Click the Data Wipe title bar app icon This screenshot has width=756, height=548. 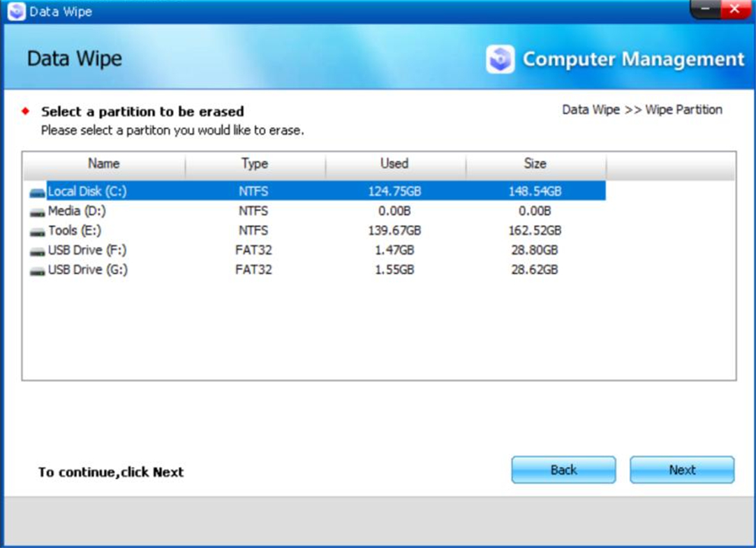click(x=16, y=12)
